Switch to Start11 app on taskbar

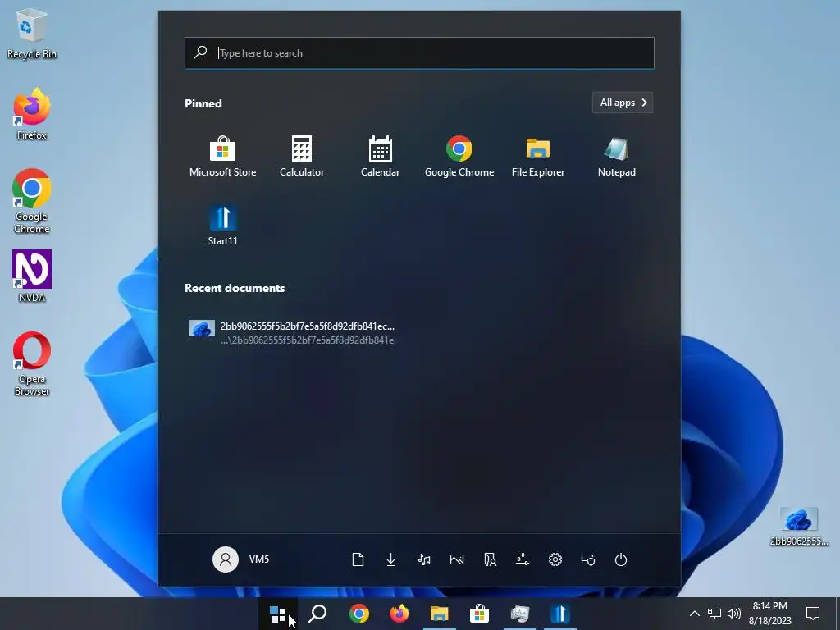559,614
